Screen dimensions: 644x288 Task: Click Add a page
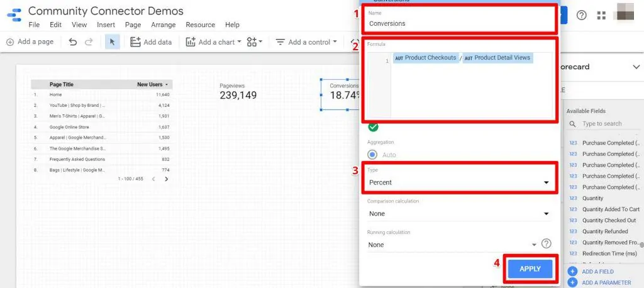click(x=30, y=42)
